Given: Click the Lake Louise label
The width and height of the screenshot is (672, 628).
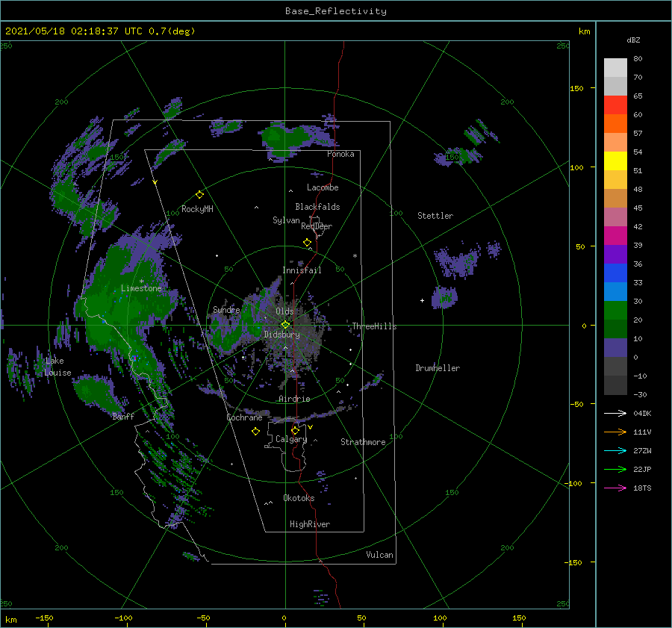Looking at the screenshot, I should pos(57,367).
